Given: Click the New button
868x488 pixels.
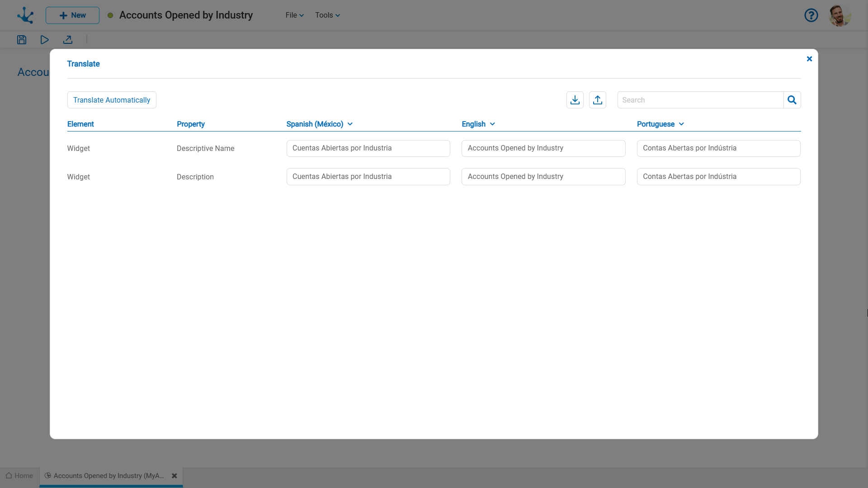Looking at the screenshot, I should coord(72,15).
